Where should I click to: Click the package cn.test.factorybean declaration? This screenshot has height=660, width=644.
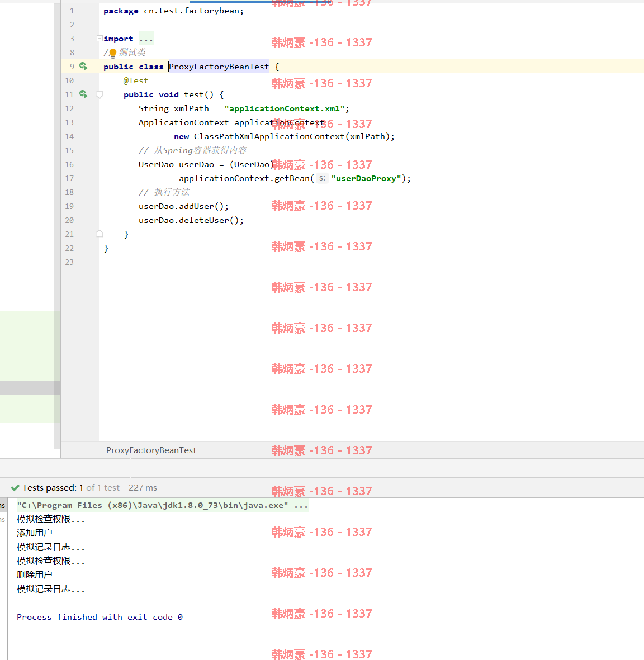173,11
